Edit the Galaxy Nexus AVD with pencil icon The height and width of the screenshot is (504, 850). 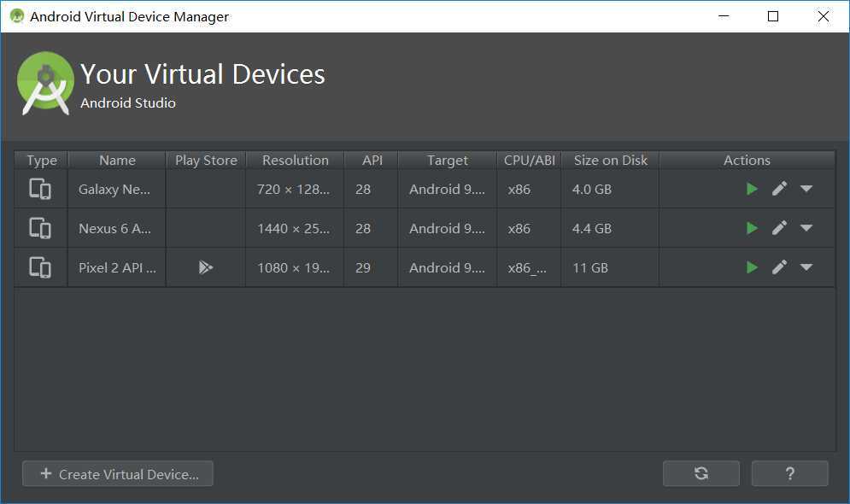[780, 189]
